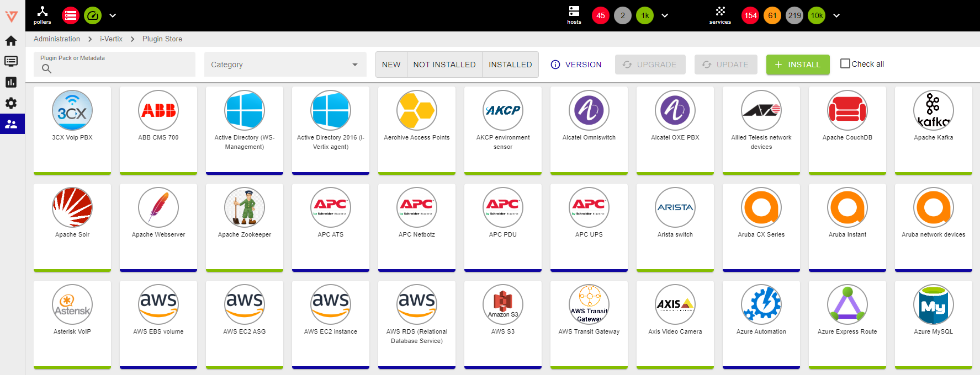Select Alcatel Omniswitch plugin
Viewport: 980px width, 375px height.
[589, 131]
